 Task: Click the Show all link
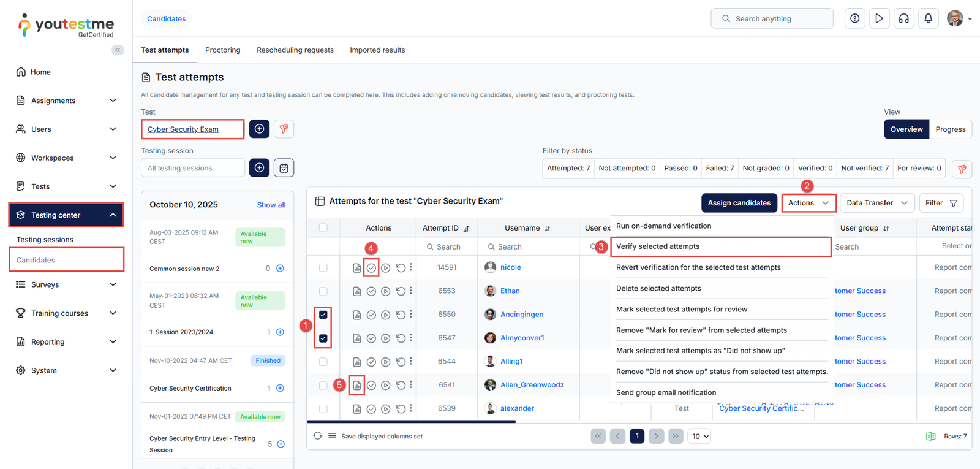point(271,205)
